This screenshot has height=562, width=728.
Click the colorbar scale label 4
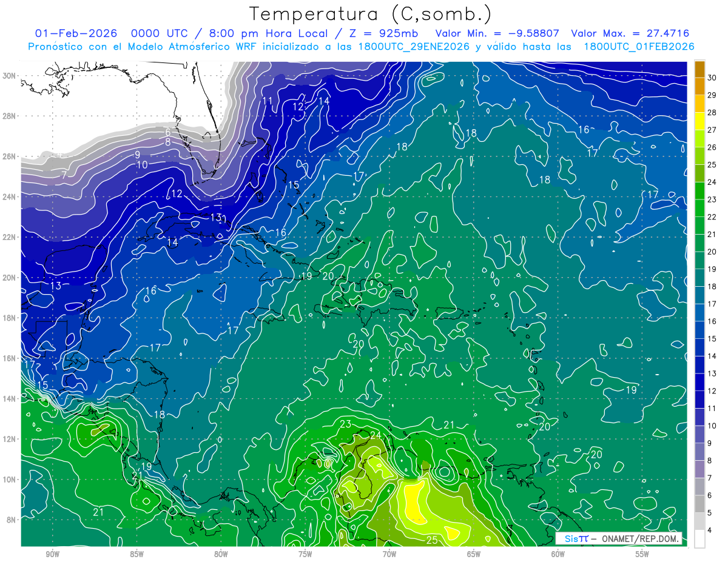[x=710, y=530]
